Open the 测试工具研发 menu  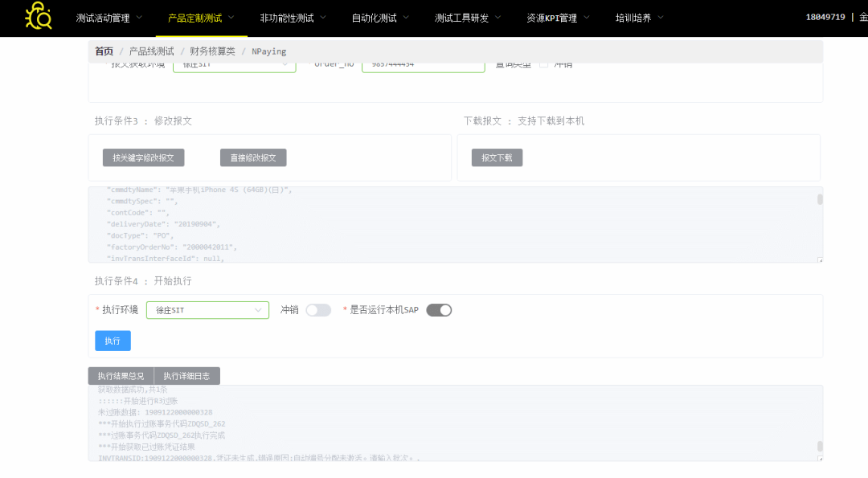[x=468, y=18]
